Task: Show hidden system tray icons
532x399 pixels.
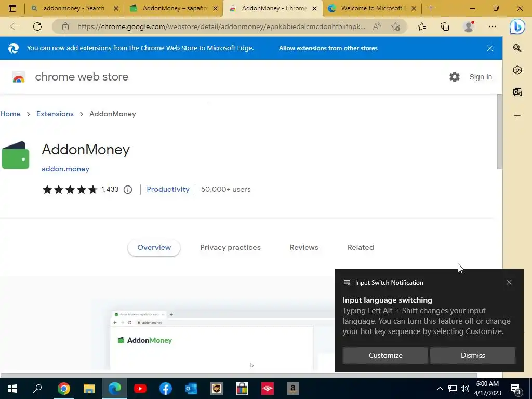Action: [x=440, y=389]
